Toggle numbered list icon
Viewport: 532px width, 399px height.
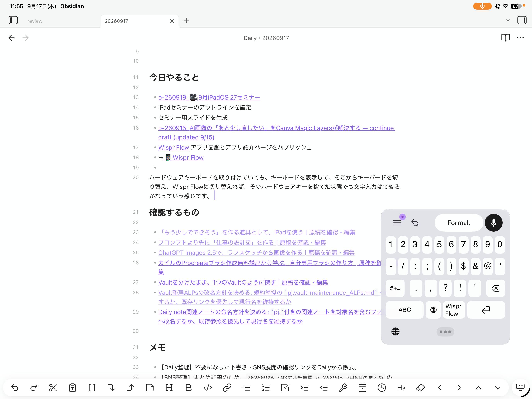tap(266, 388)
